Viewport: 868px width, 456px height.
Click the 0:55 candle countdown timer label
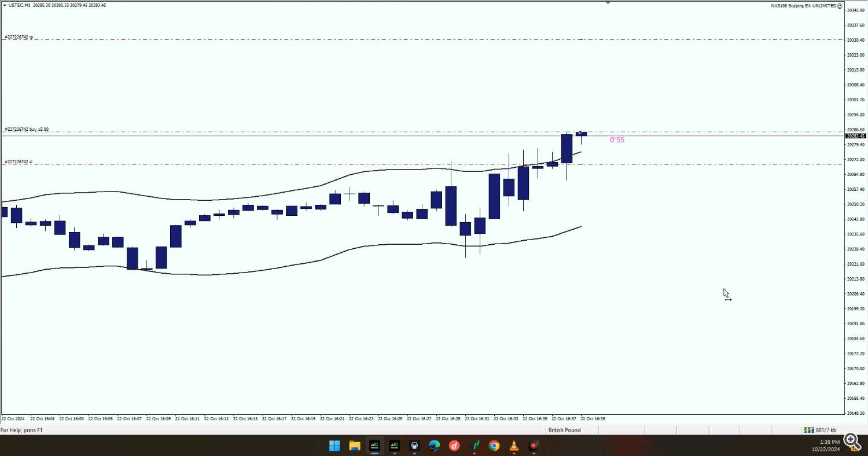click(x=617, y=140)
